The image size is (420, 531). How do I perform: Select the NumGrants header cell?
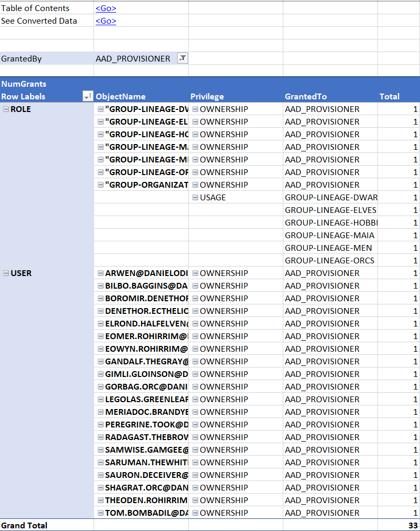pyautogui.click(x=24, y=84)
